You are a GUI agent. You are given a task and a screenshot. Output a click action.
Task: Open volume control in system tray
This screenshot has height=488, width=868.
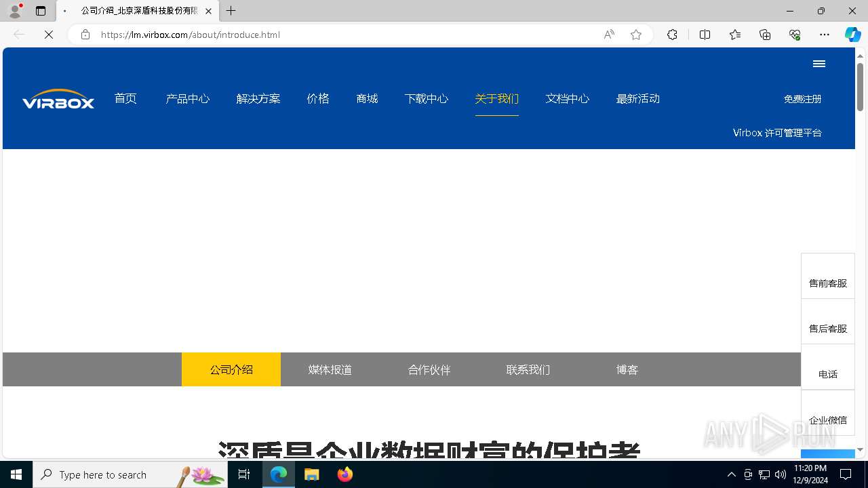[781, 474]
